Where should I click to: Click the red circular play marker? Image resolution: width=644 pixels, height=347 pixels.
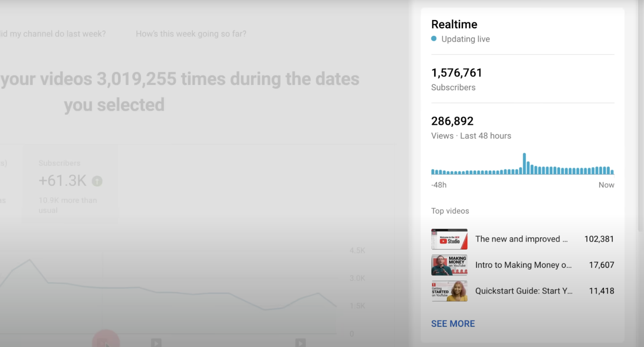tap(106, 339)
